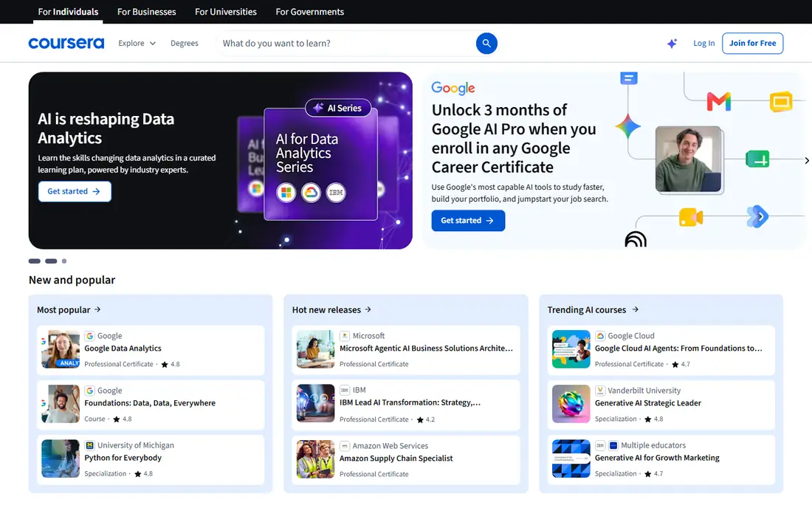Click Get started on AI Analytics banner
Screen dimensions: 812x508
pos(75,191)
